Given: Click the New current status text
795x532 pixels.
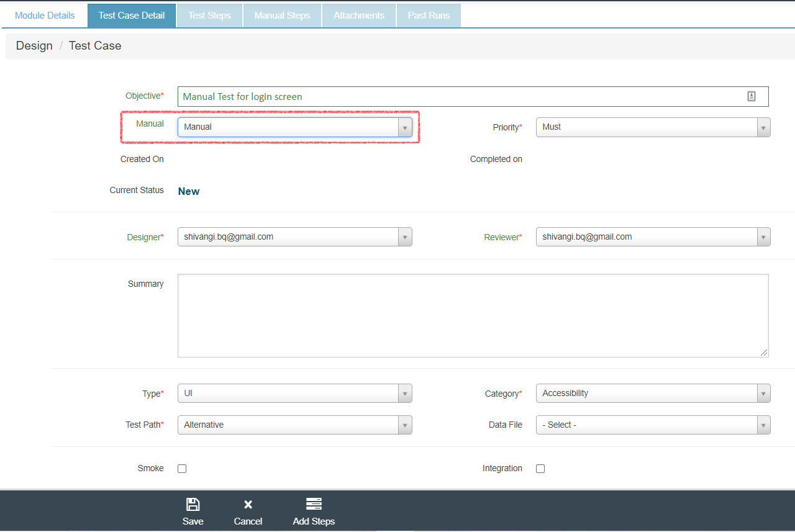Looking at the screenshot, I should pos(189,191).
